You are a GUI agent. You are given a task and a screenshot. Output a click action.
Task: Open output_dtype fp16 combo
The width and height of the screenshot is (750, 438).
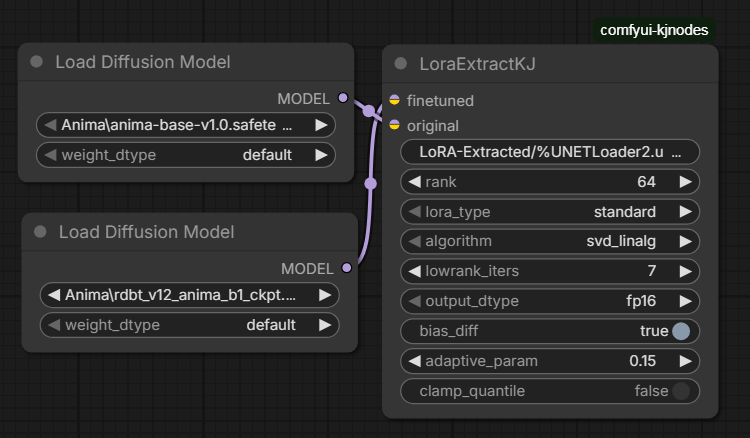[550, 301]
